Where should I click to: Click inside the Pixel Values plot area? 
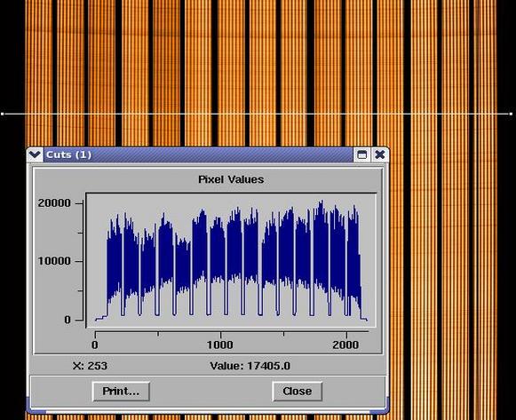pyautogui.click(x=231, y=260)
